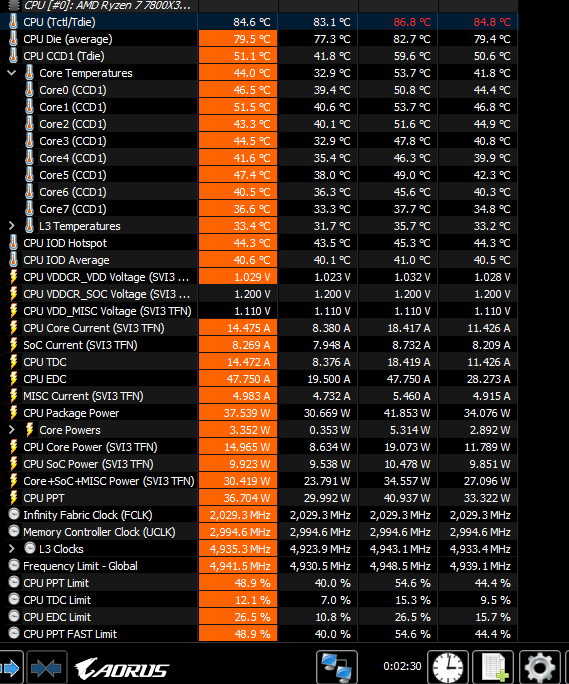Click the 1.029 V VDDCR_VDD voltage value

252,277
